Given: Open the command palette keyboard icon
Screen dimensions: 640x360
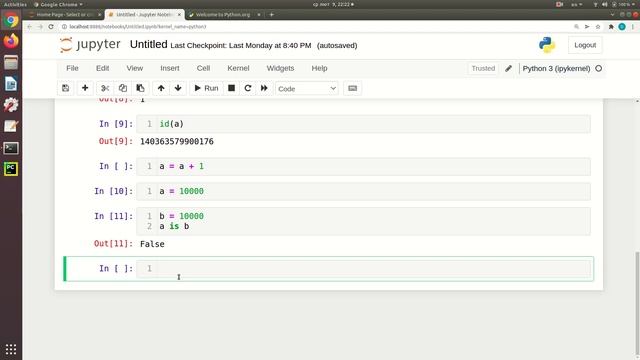Looking at the screenshot, I should (352, 88).
